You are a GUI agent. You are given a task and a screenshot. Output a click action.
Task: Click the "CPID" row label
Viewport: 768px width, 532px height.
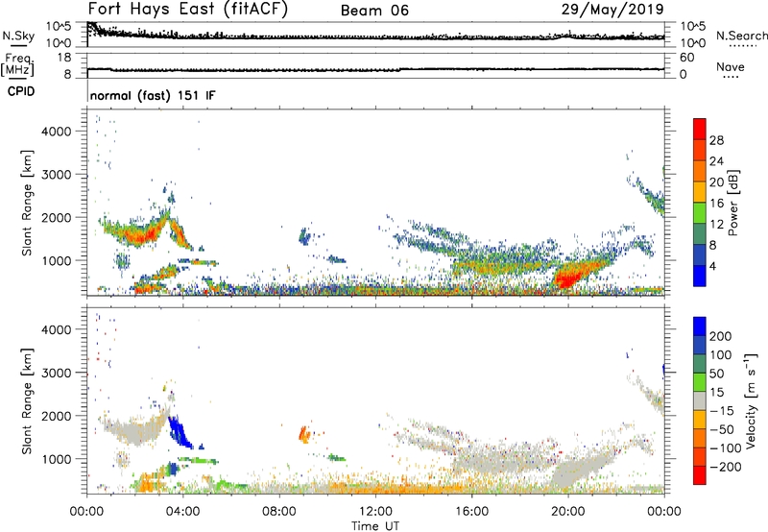click(x=21, y=91)
